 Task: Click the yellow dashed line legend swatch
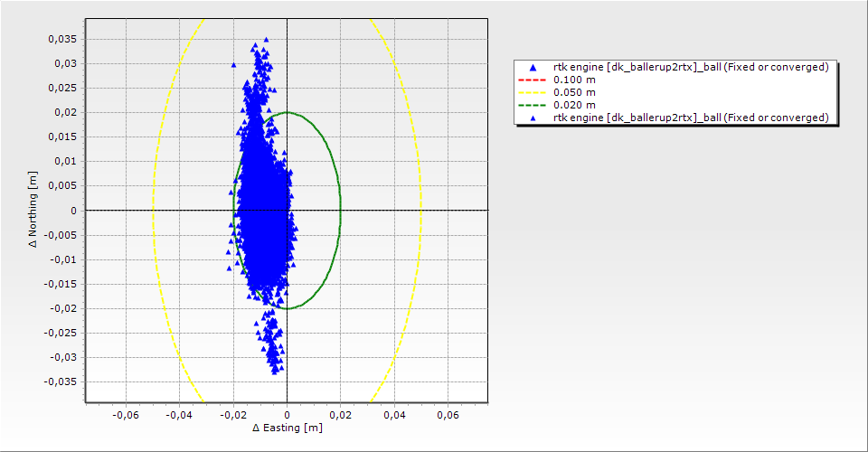[x=533, y=92]
